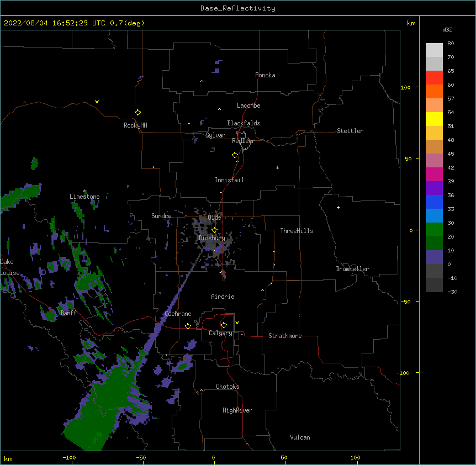Click the Innisfail town label

[x=229, y=180]
